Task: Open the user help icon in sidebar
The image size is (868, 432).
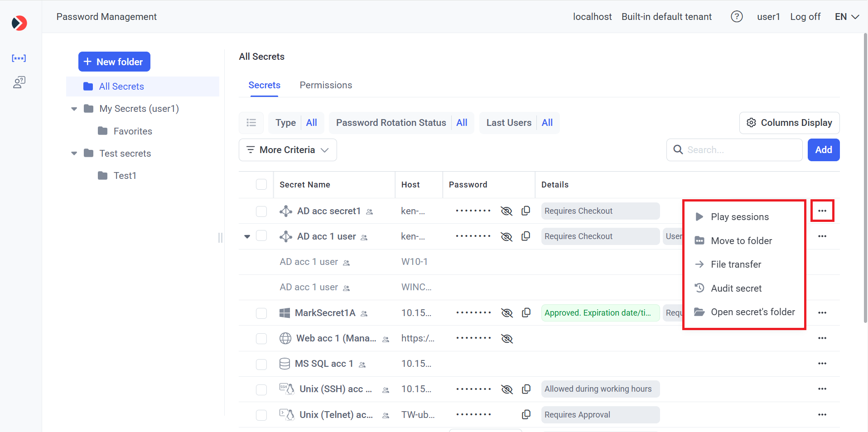Action: 19,82
